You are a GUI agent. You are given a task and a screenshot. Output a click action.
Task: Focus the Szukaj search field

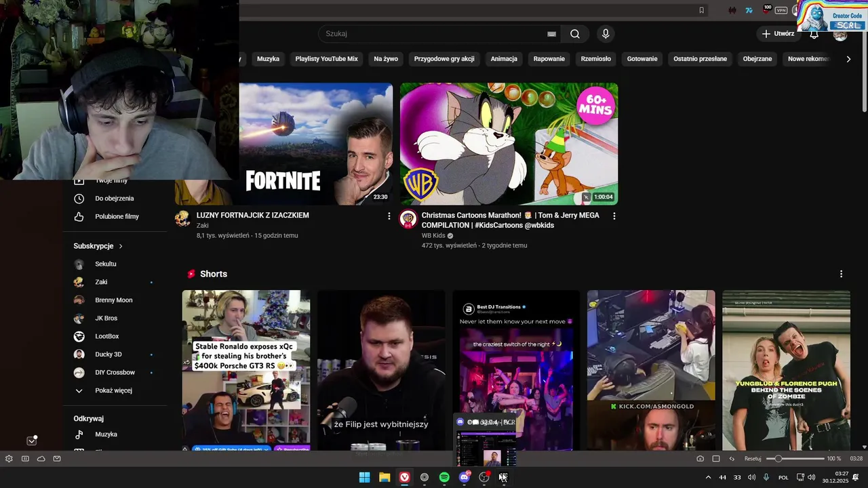(x=441, y=34)
